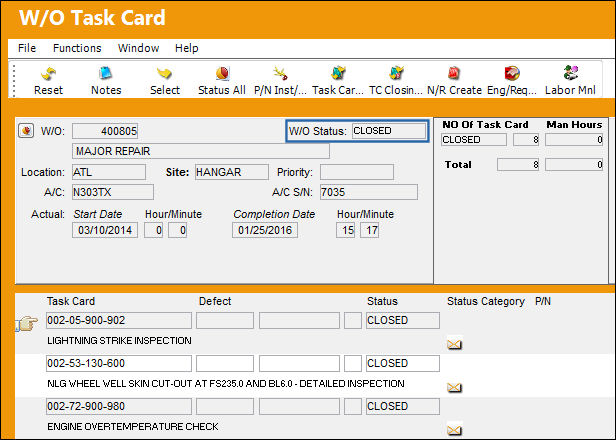Click NLG WHEEL WELL SKIN CUT-OUT description
The height and width of the screenshot is (440, 616).
pyautogui.click(x=226, y=383)
